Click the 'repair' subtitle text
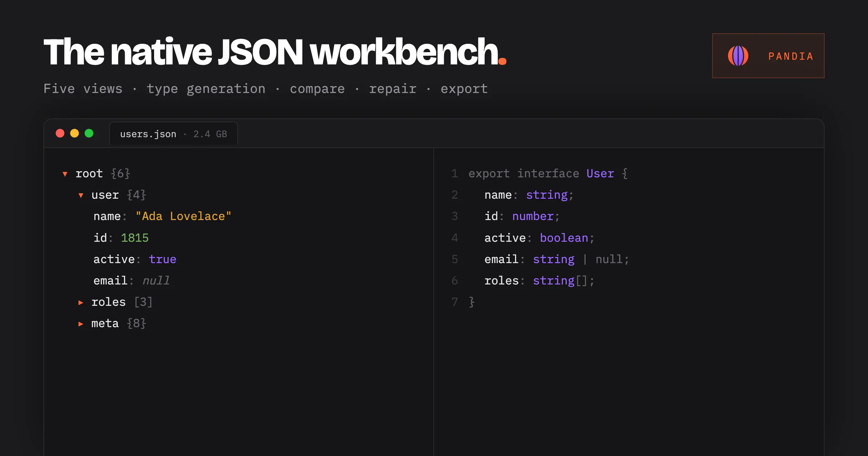868x456 pixels. pyautogui.click(x=393, y=89)
